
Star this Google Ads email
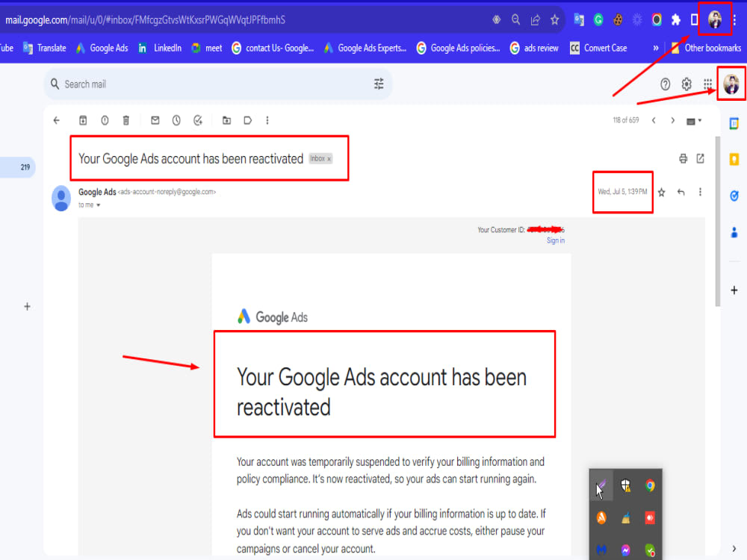(660, 192)
